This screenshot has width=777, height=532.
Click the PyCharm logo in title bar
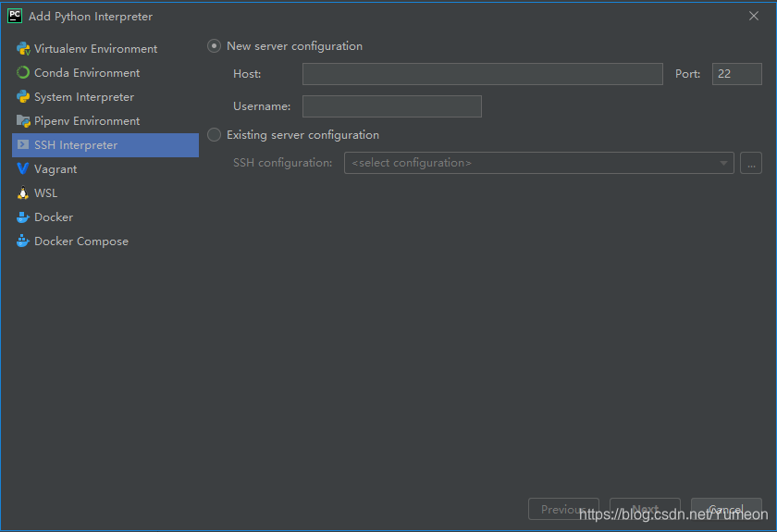pyautogui.click(x=15, y=16)
